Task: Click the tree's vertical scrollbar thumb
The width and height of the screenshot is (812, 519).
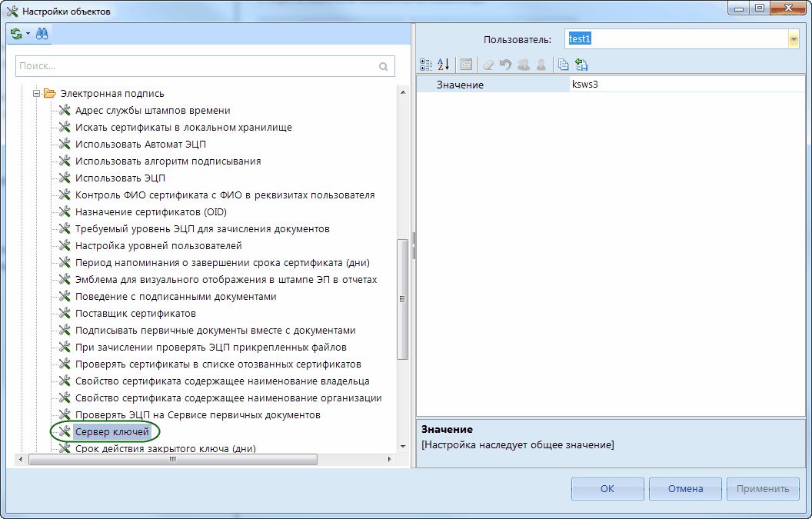Action: click(x=401, y=300)
